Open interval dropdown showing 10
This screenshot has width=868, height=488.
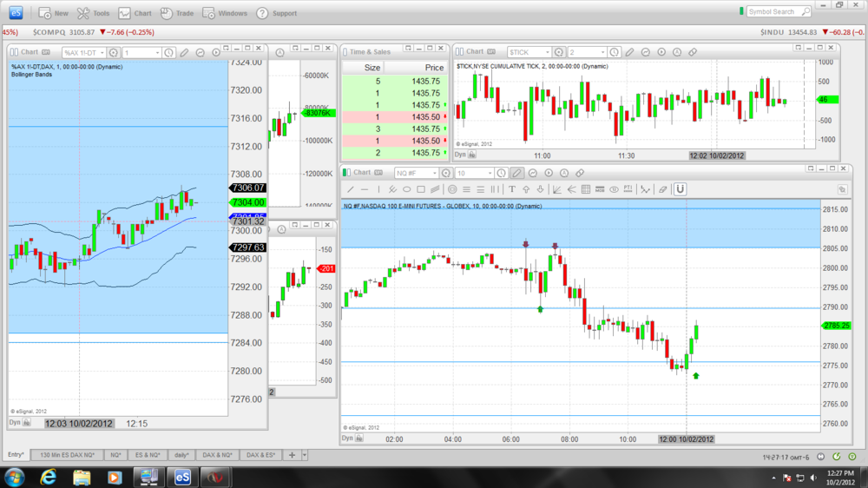pyautogui.click(x=490, y=174)
